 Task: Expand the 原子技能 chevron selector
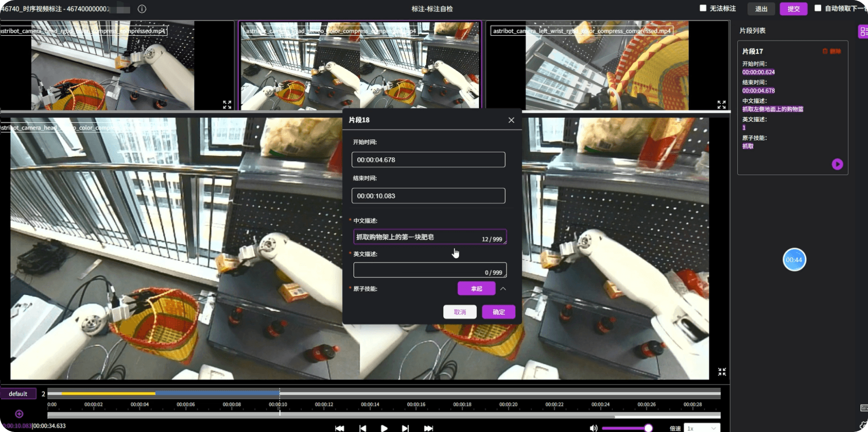pos(503,288)
